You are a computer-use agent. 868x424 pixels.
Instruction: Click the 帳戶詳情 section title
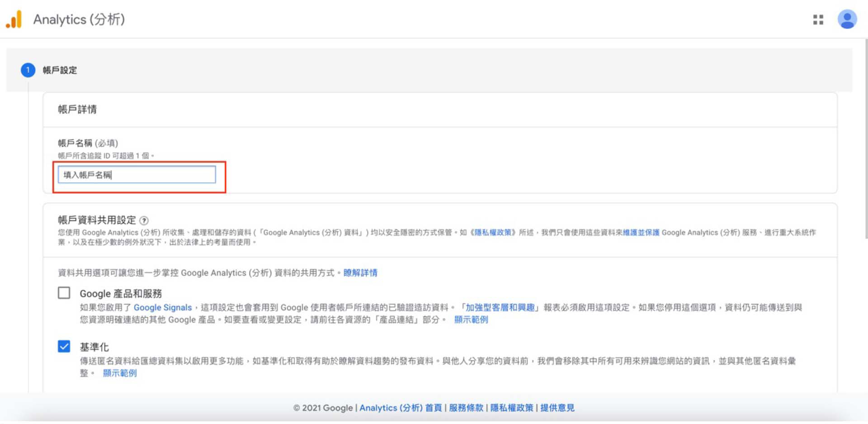pos(77,110)
